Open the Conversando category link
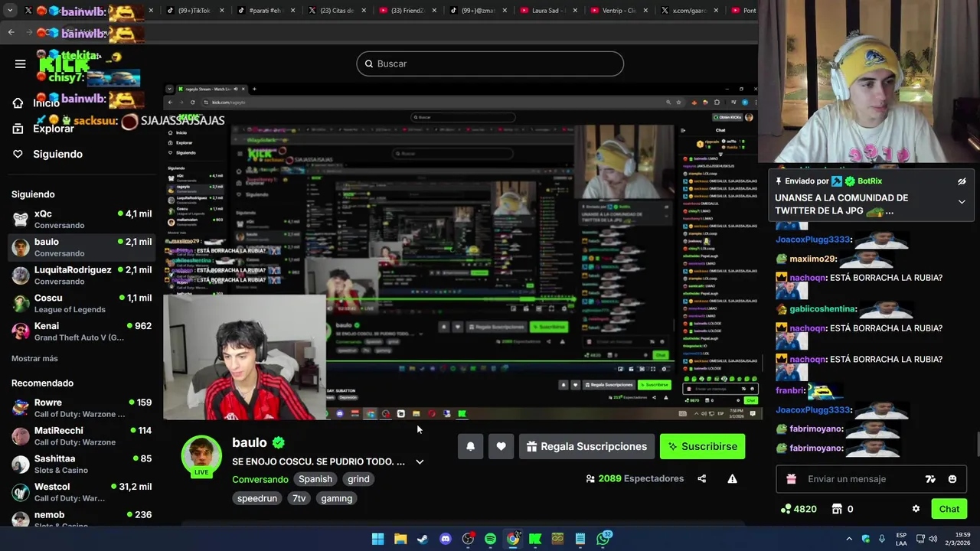This screenshot has width=980, height=551. [x=260, y=479]
